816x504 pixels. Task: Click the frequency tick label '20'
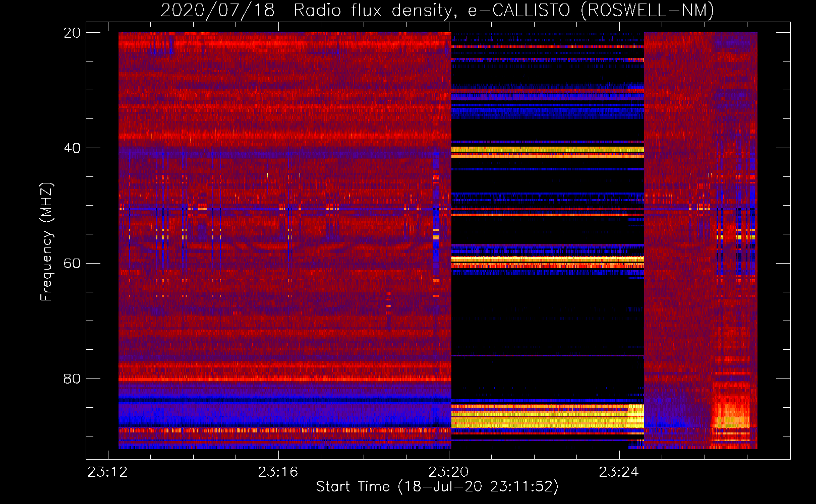(72, 33)
